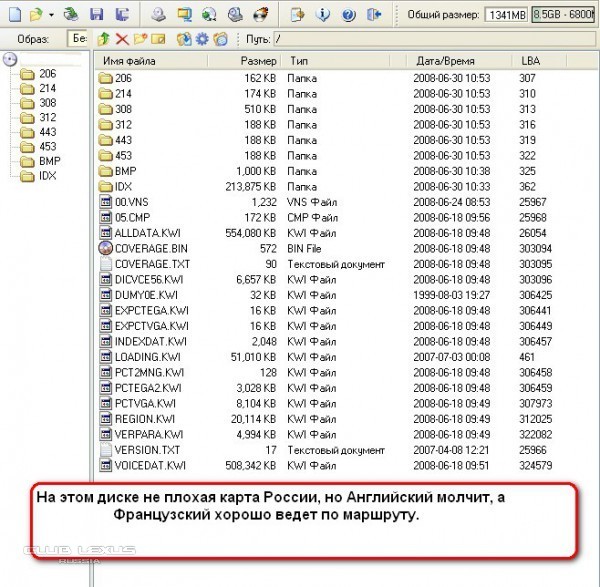Click the Save As toolbar icon
600x587 pixels.
[x=121, y=15]
